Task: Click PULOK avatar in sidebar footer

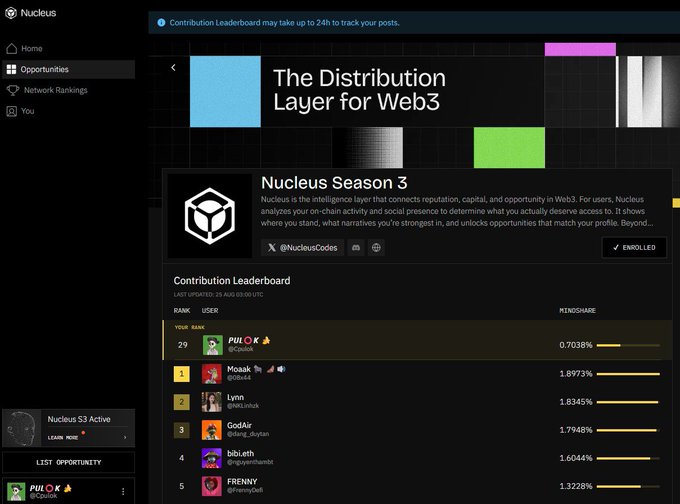Action: pos(16,492)
